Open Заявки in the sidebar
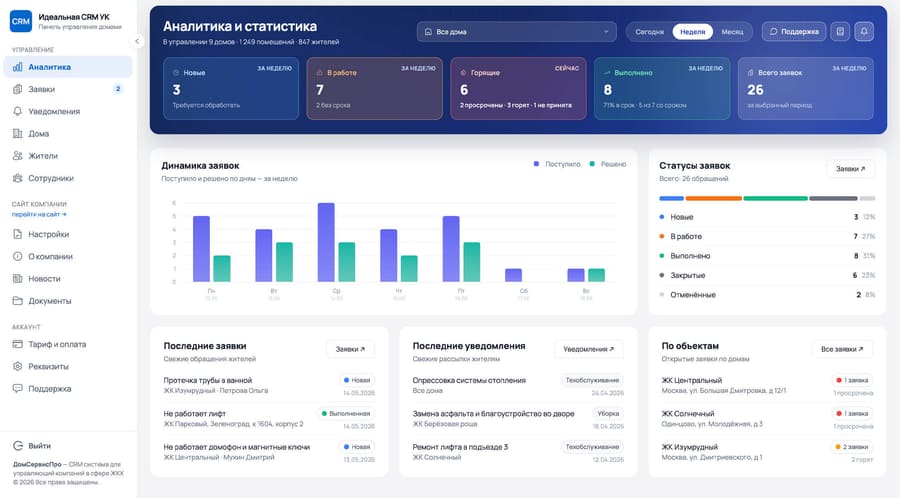900x498 pixels. point(68,89)
